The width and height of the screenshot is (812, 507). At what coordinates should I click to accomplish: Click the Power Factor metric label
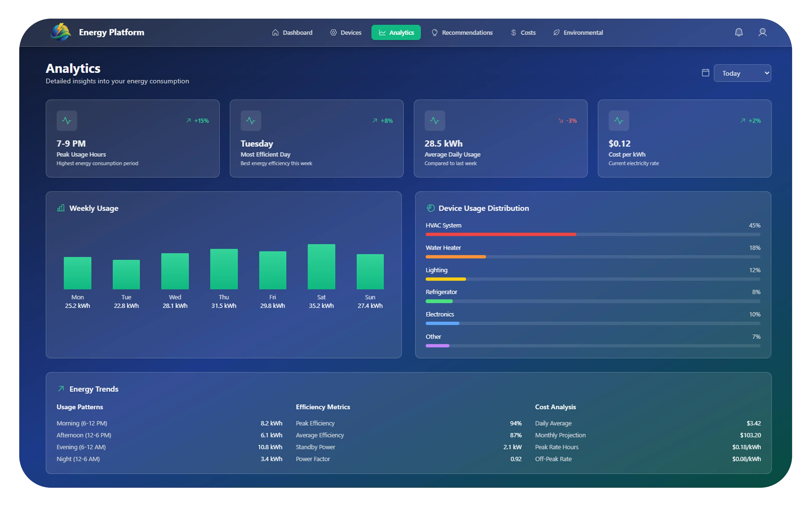tap(313, 459)
